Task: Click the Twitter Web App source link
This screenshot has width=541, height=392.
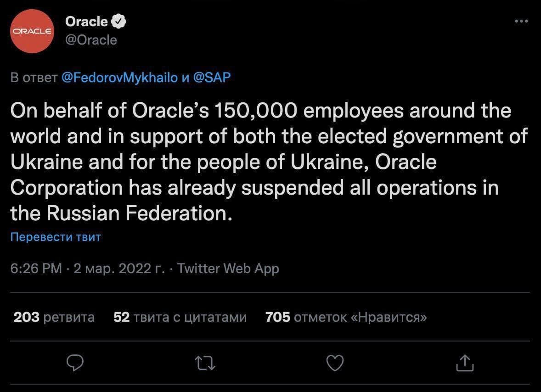Action: coord(228,269)
